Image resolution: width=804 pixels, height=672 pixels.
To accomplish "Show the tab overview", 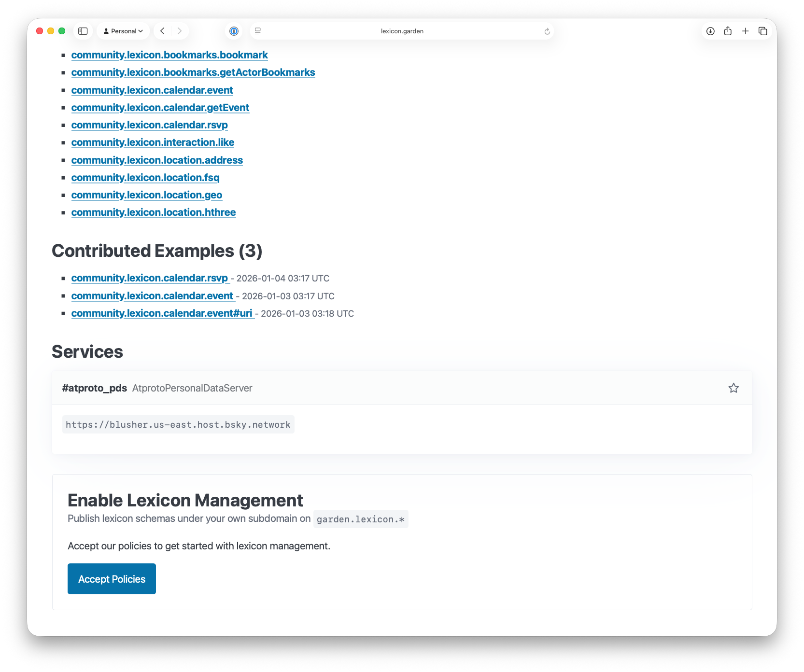I will (763, 31).
